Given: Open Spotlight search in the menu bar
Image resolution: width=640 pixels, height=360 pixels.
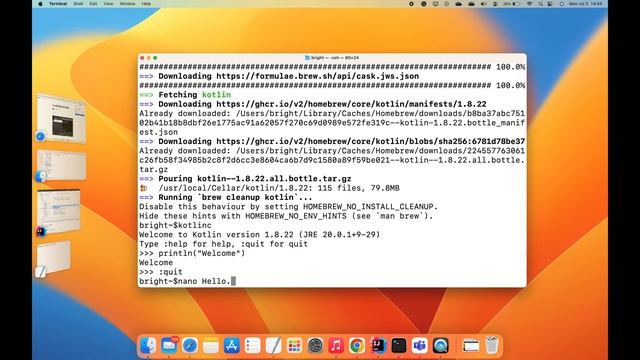Looking at the screenshot, I should 540,4.
